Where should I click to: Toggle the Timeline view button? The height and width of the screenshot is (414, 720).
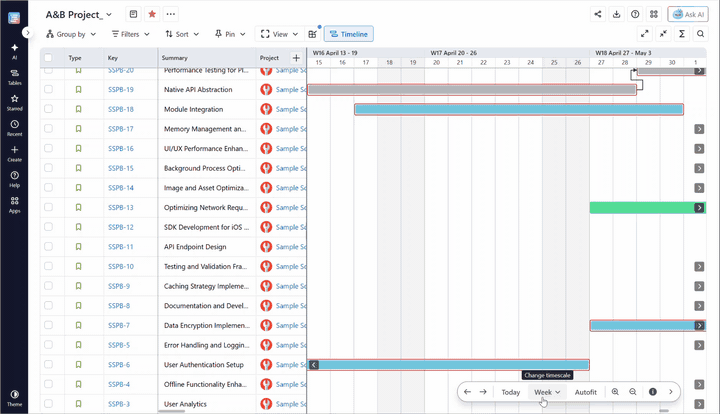[x=349, y=34]
